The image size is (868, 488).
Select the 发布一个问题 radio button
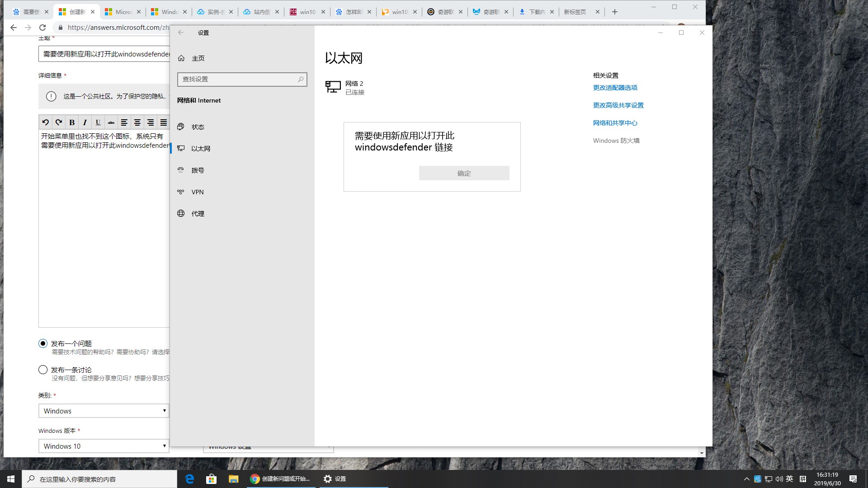pos(43,343)
